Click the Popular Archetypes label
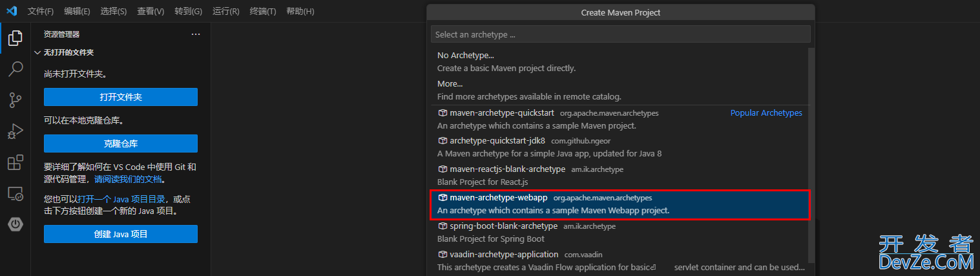Image resolution: width=980 pixels, height=276 pixels. pos(766,112)
